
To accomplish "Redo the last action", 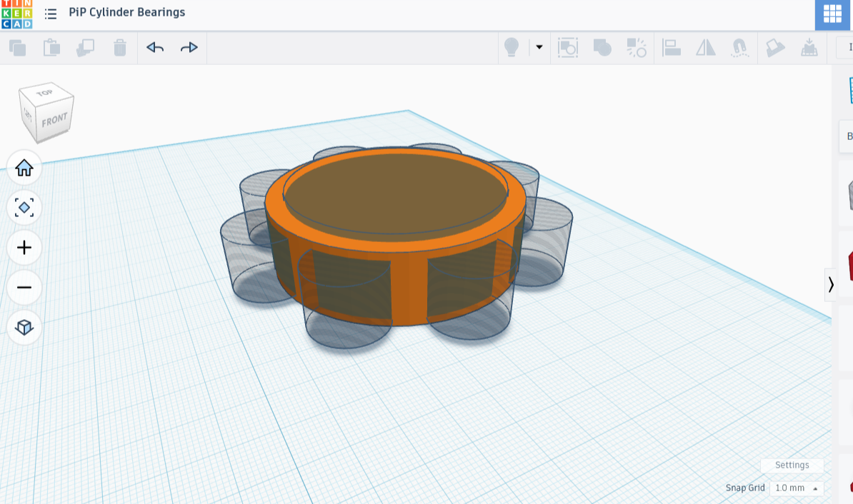I will 189,48.
